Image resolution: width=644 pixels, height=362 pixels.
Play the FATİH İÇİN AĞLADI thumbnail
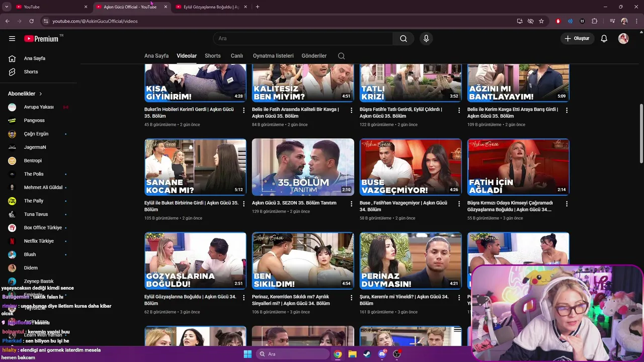[x=518, y=167]
